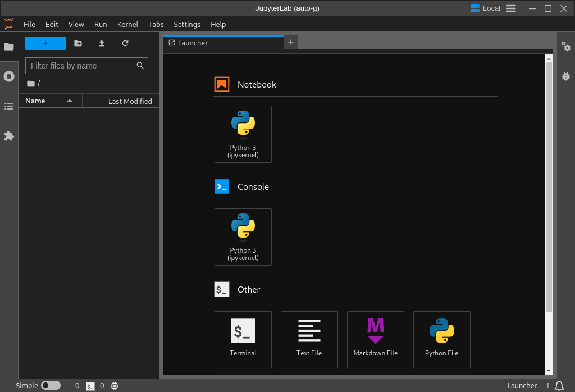Viewport: 575px width, 392px height.
Task: Open the Extension Manager puzzle icon
Action: 9,136
